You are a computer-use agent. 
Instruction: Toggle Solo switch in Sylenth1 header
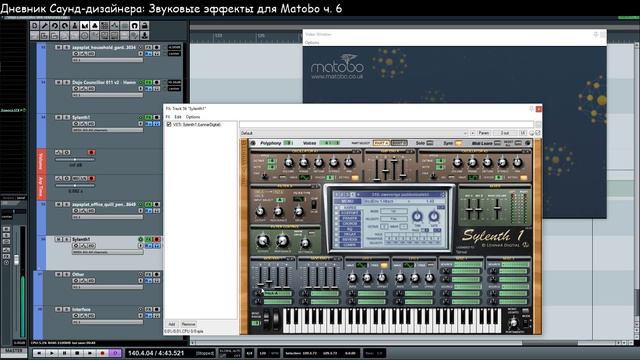coord(430,143)
